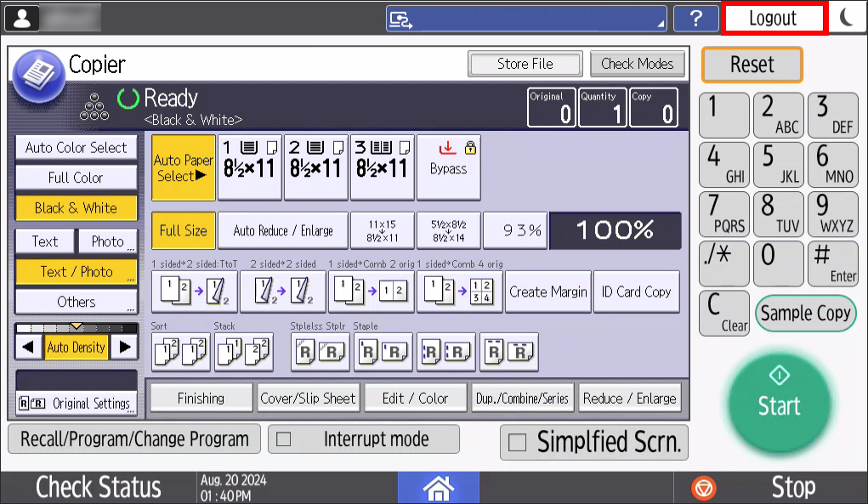
Task: Tap the home screen icon
Action: [x=439, y=488]
